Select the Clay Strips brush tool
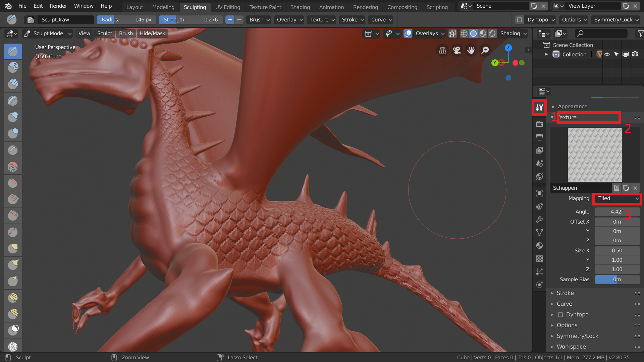Viewport: 644px width, 362px height. pyautogui.click(x=13, y=84)
